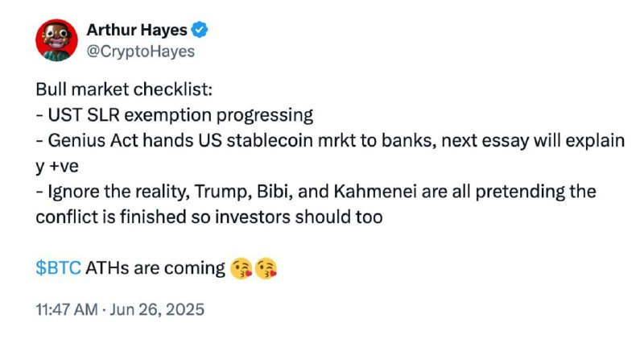
Task: Click the first kissing face emoji
Action: point(241,269)
